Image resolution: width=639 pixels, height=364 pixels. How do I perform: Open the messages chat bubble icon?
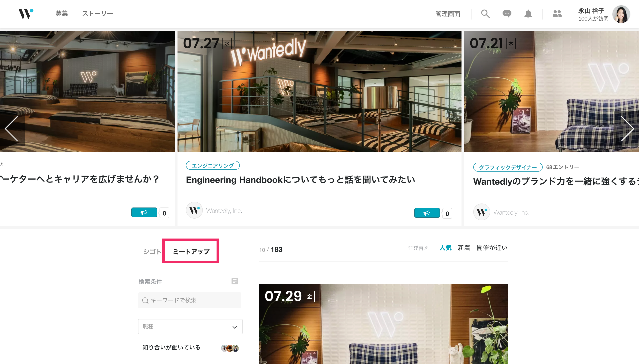507,14
